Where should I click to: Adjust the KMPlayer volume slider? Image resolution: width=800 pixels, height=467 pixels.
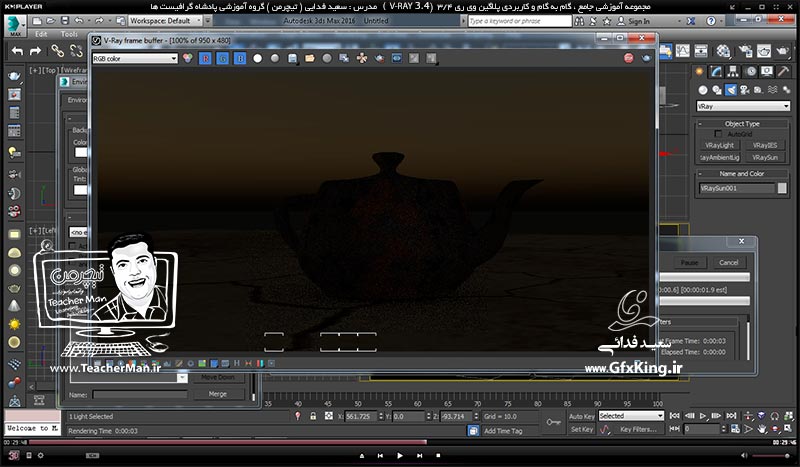point(770,455)
